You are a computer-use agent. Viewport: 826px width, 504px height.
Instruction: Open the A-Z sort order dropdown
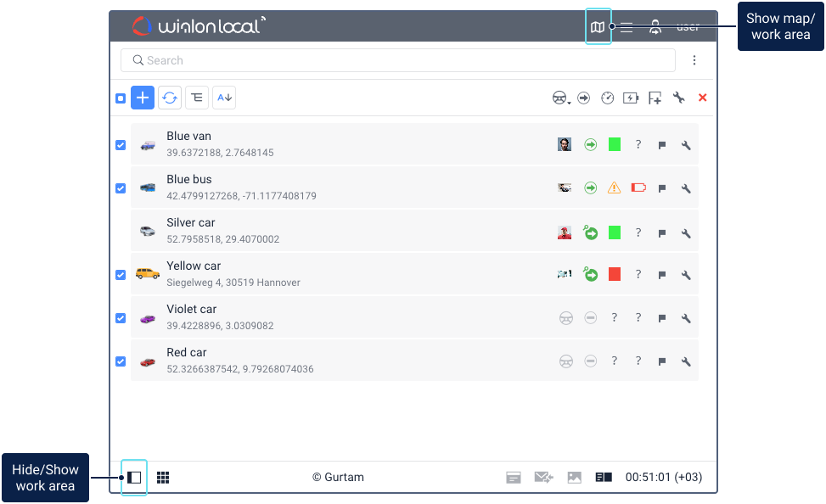(224, 98)
